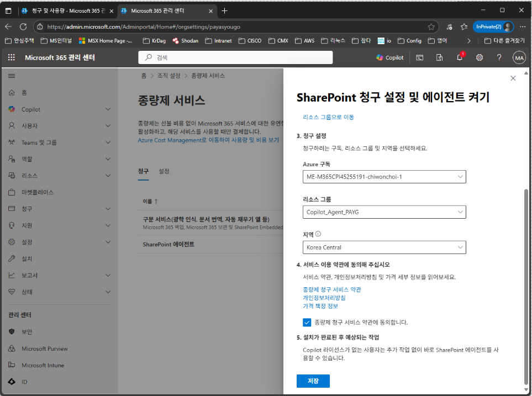Screen dimensions: 532x396
Task: Click the document download icon in header
Action: [439, 57]
